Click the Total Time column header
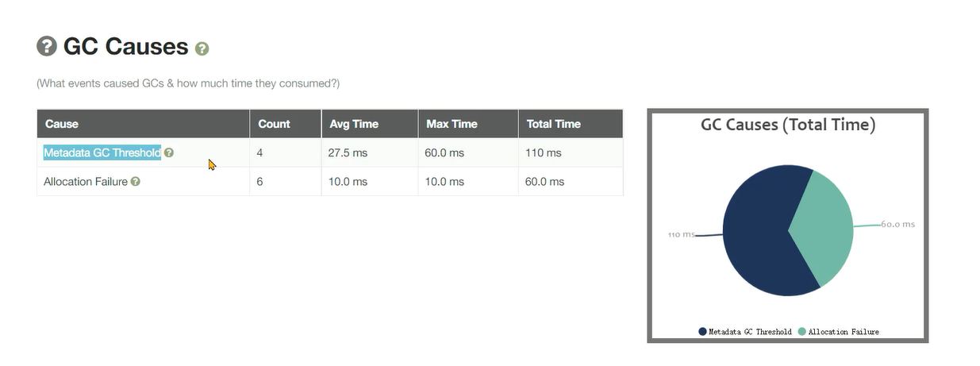980x366 pixels. [553, 124]
